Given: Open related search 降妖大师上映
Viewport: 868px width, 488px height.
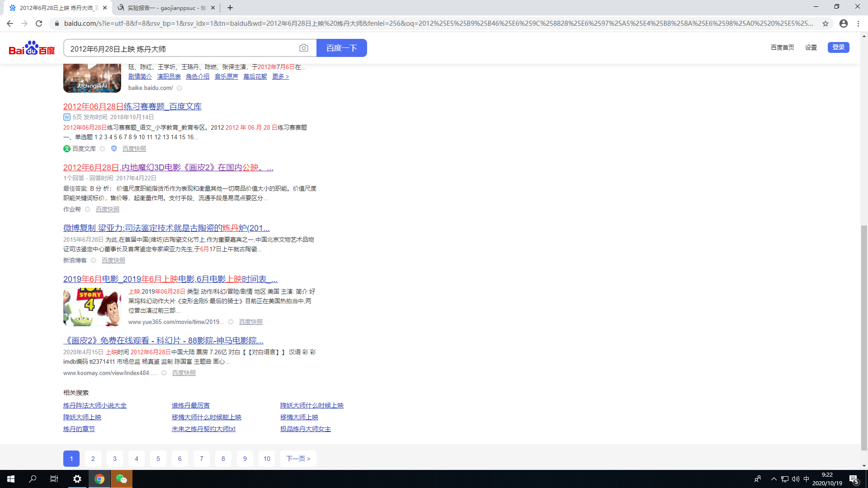Looking at the screenshot, I should click(x=82, y=417).
